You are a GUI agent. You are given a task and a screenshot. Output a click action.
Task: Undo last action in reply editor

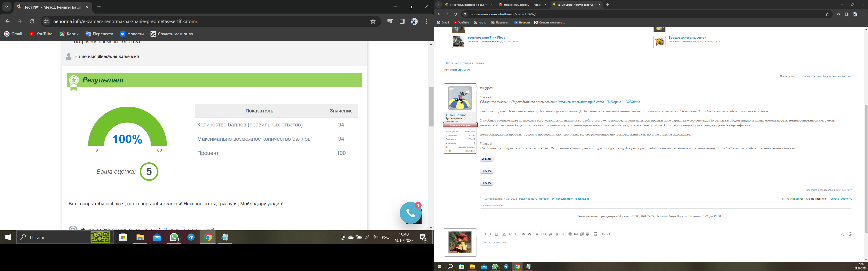tap(603, 234)
